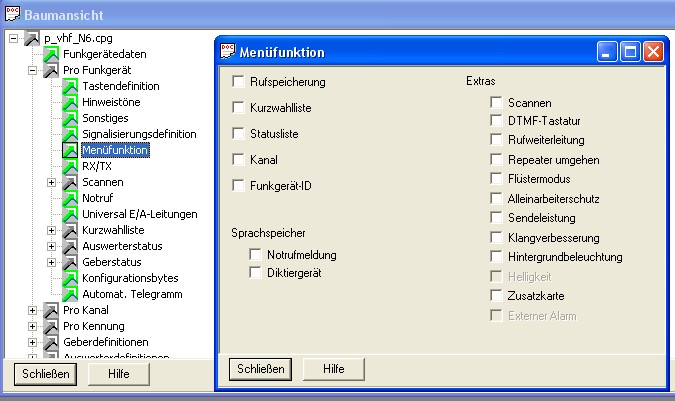Click the Automat. Telegramm node icon
The image size is (675, 401).
click(x=70, y=294)
